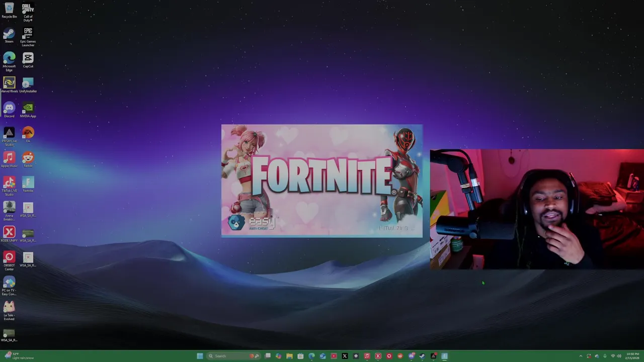This screenshot has height=362, width=644.
Task: Open the Reddit desktop shortcut
Action: (x=28, y=159)
